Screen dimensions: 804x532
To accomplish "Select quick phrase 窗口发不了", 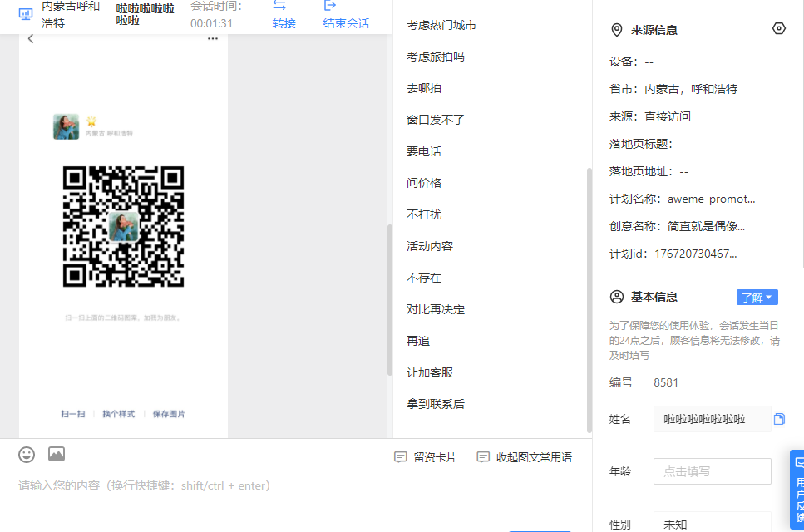I will [436, 120].
